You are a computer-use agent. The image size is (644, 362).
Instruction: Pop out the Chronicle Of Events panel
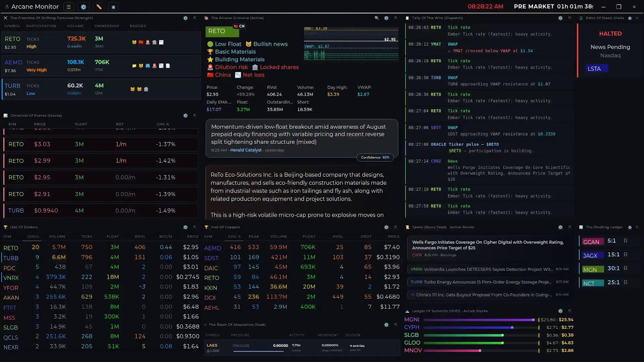tap(195, 115)
